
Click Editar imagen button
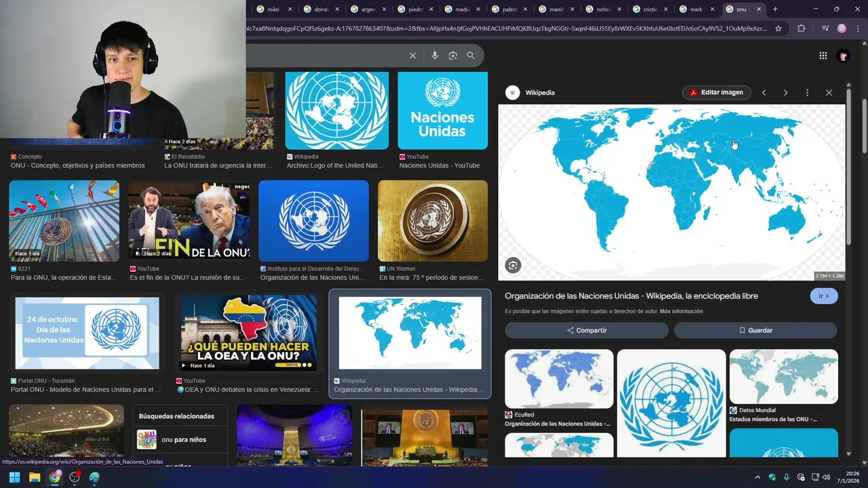(716, 93)
